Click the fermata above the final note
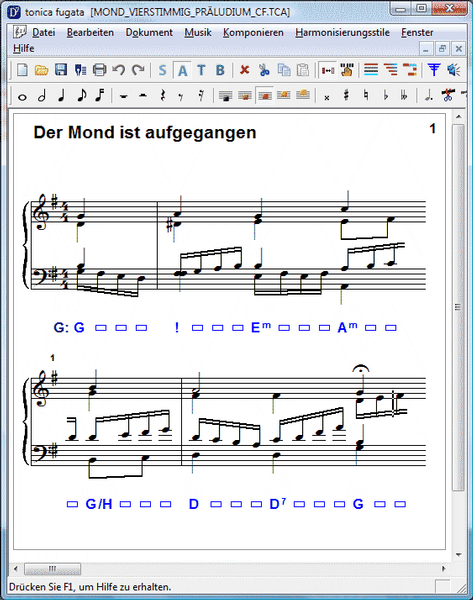473x600 pixels. click(361, 368)
